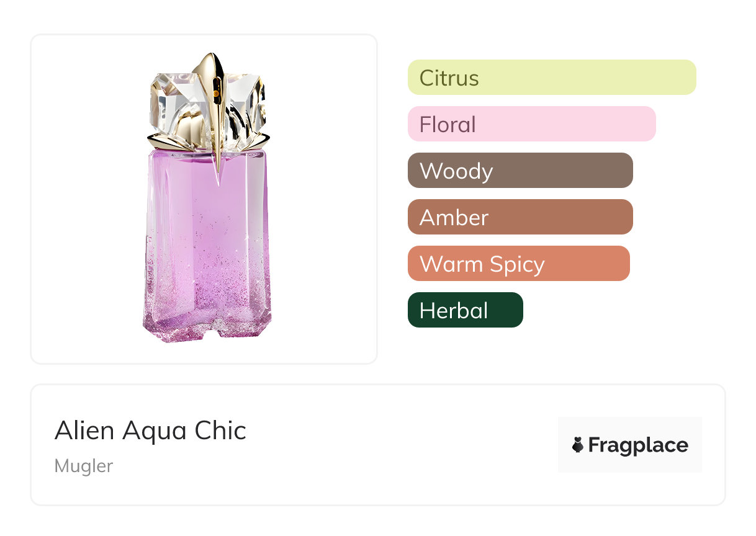
Task: Click the Fragplace bottle logo icon
Action: click(578, 445)
